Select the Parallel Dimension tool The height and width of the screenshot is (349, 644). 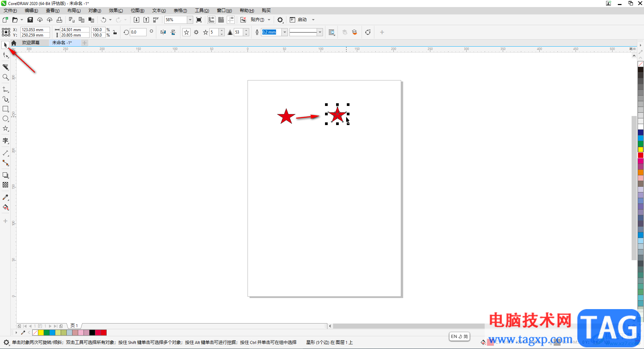coord(5,153)
